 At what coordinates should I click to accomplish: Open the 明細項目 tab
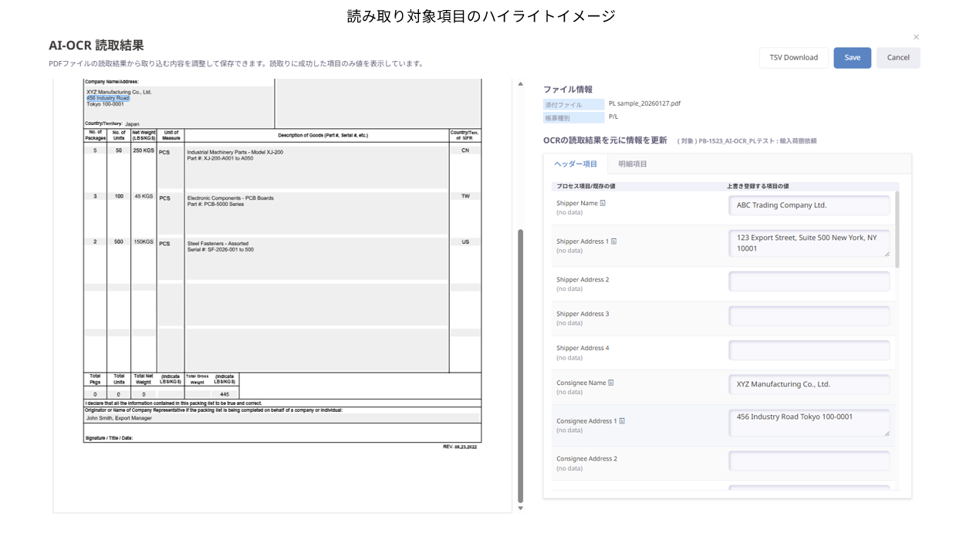pyautogui.click(x=633, y=164)
